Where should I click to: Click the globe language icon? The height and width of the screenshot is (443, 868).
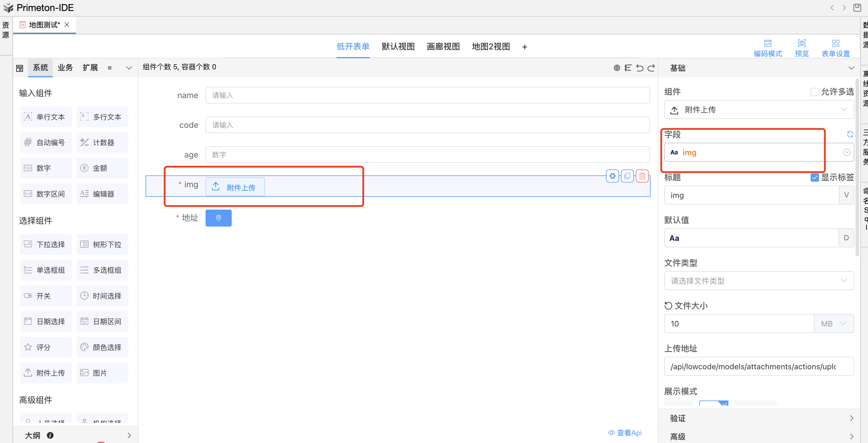point(617,68)
